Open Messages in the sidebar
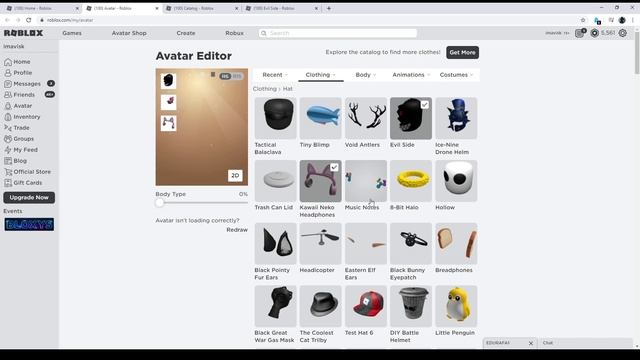 pos(22,84)
